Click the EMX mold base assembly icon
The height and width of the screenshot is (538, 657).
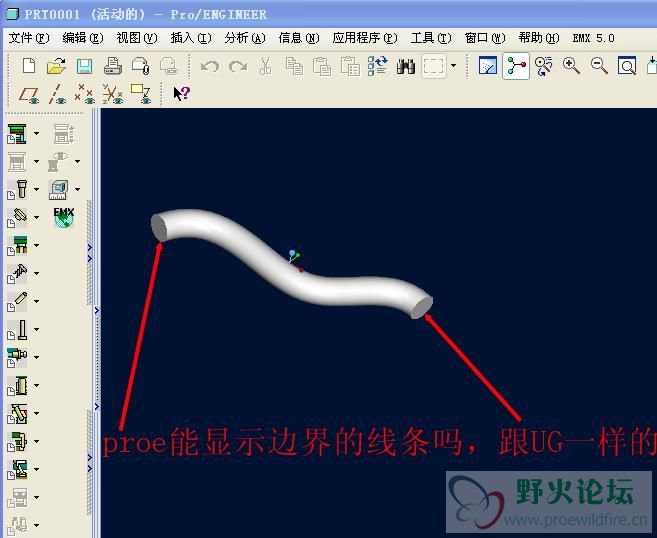point(17,134)
